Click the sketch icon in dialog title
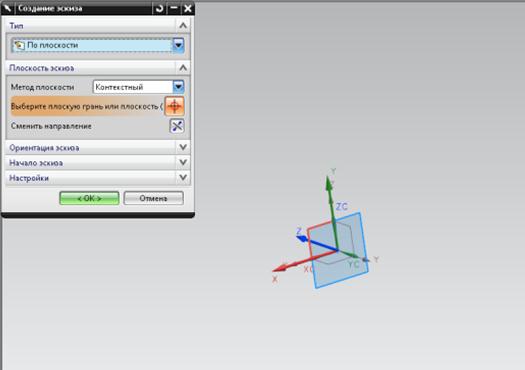 tap(7, 8)
